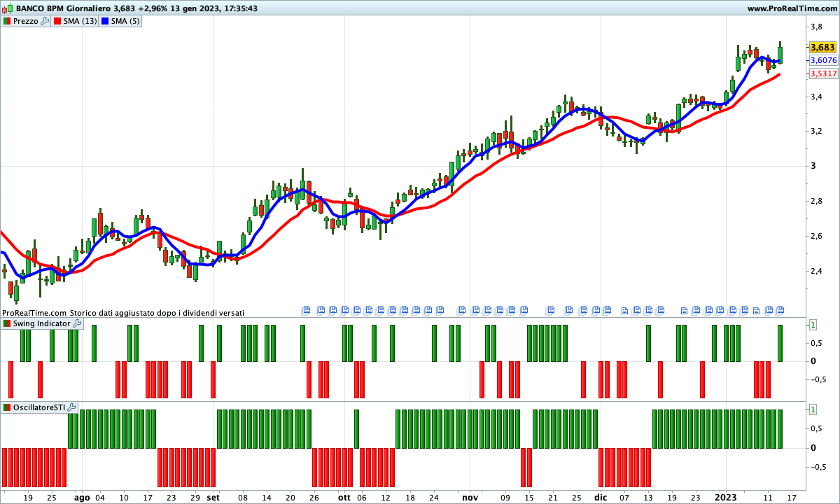840x504 pixels.
Task: Click the red-green Prezzo color icon
Action: pos(7,21)
